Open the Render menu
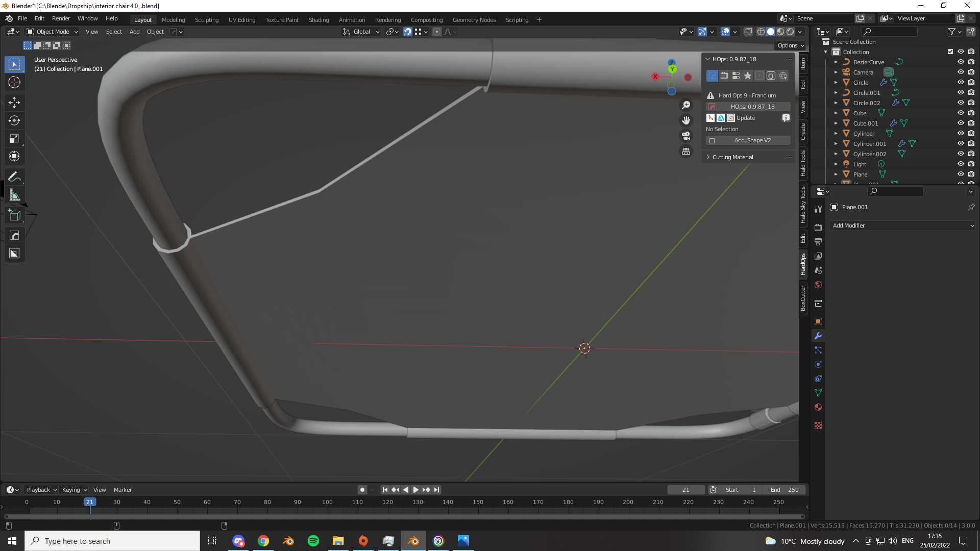The image size is (980, 551). click(x=61, y=18)
